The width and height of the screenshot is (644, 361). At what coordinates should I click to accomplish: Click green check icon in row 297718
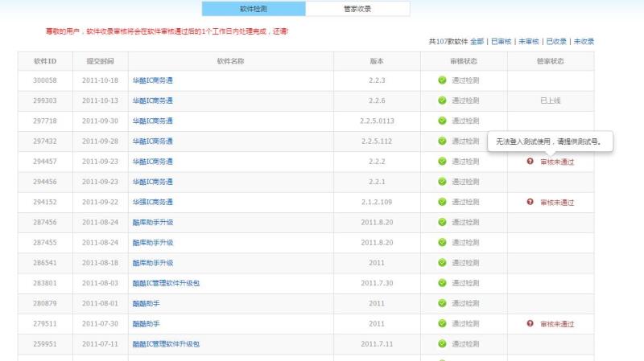point(442,121)
